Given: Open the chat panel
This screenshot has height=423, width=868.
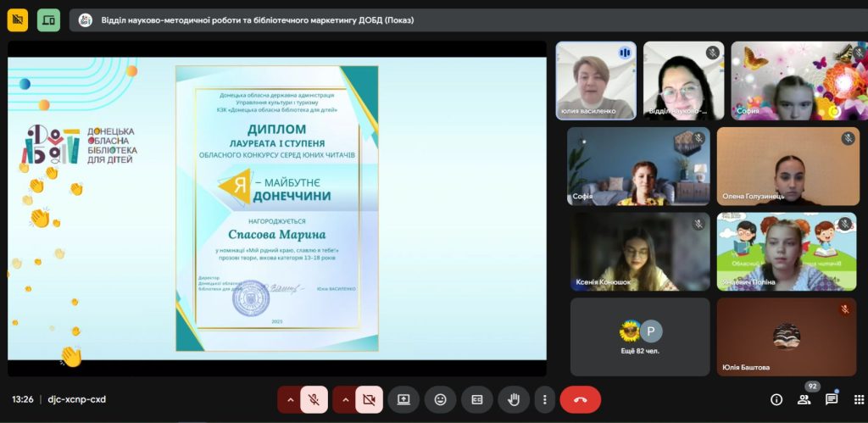Looking at the screenshot, I should (x=832, y=399).
